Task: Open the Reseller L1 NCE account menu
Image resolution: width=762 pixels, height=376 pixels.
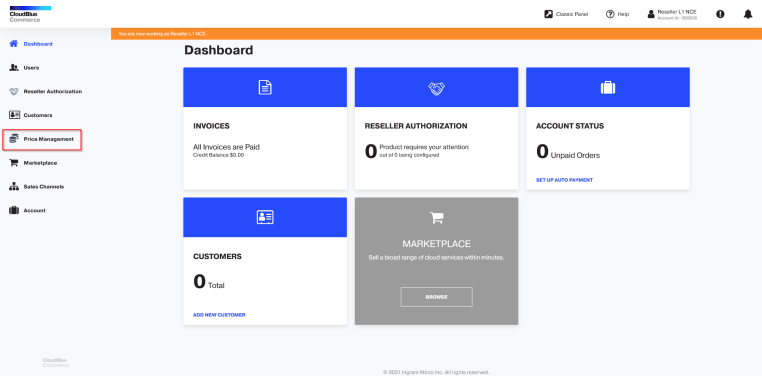Action: tap(672, 14)
